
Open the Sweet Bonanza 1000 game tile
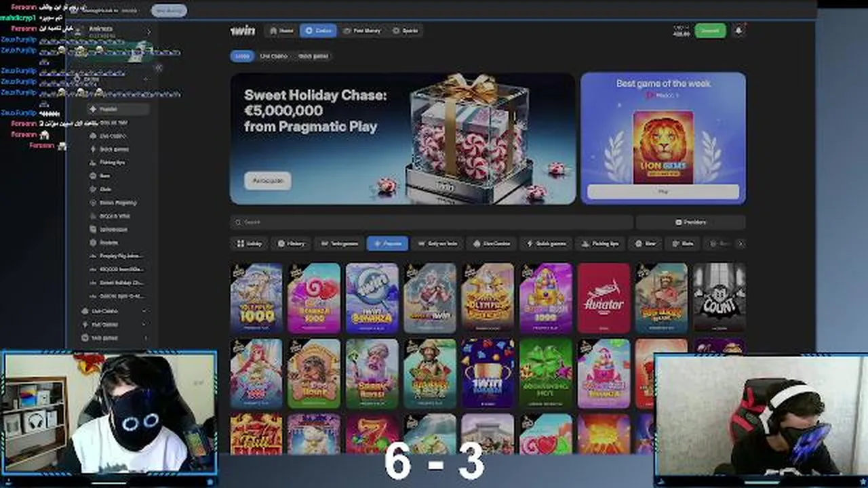coord(314,298)
